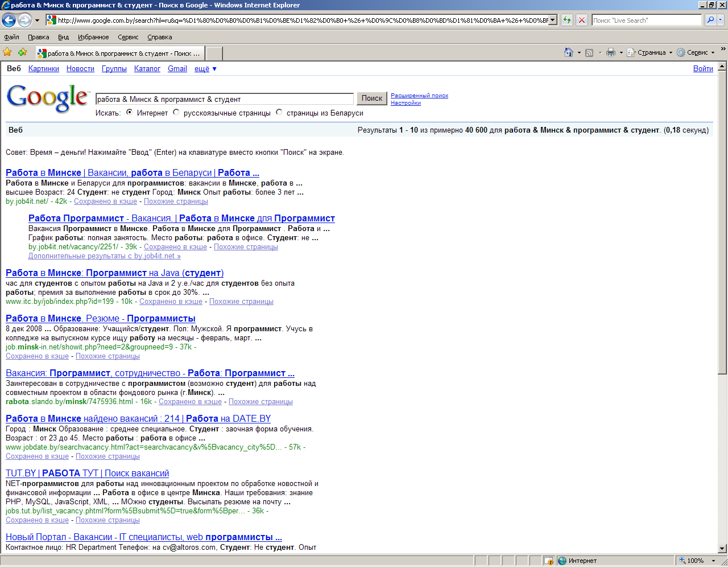728x568 pixels.
Task: Open TUT.BY | РАБОТА ТУТ result
Action: click(x=87, y=473)
